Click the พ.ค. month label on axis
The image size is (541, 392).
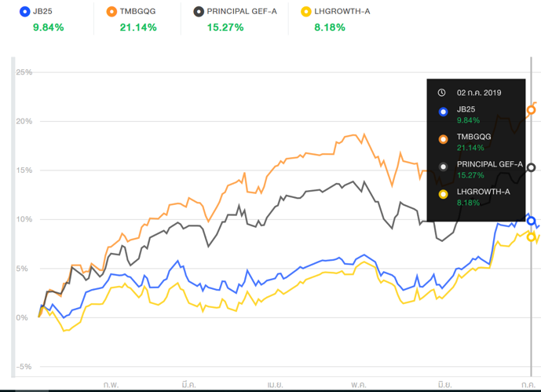[x=359, y=384]
